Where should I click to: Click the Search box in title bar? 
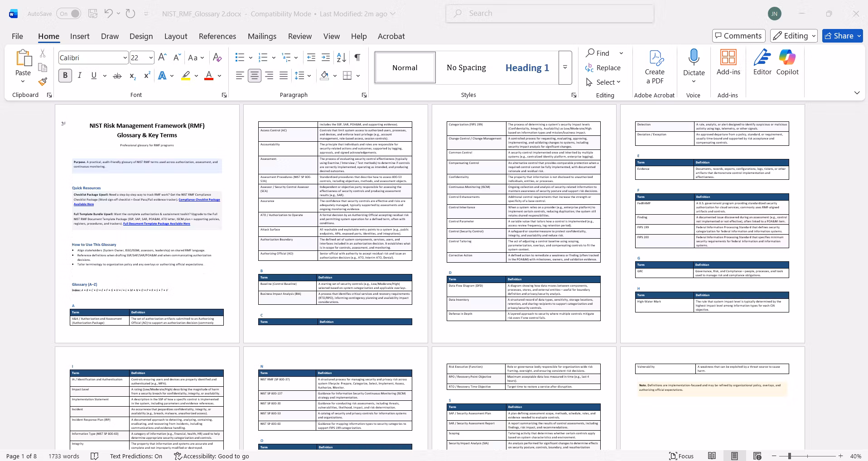coord(550,14)
